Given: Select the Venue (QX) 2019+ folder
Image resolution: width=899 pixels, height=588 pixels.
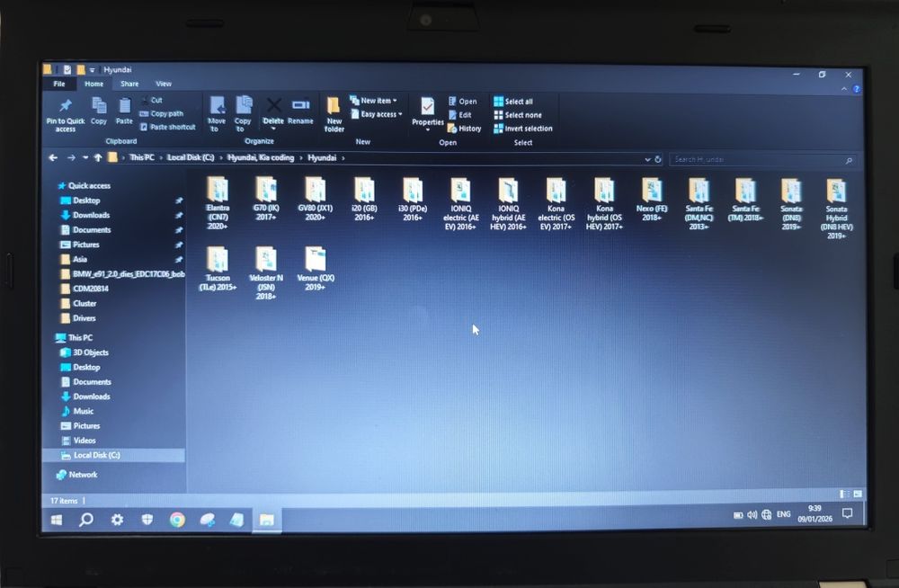Looking at the screenshot, I should pyautogui.click(x=315, y=269).
